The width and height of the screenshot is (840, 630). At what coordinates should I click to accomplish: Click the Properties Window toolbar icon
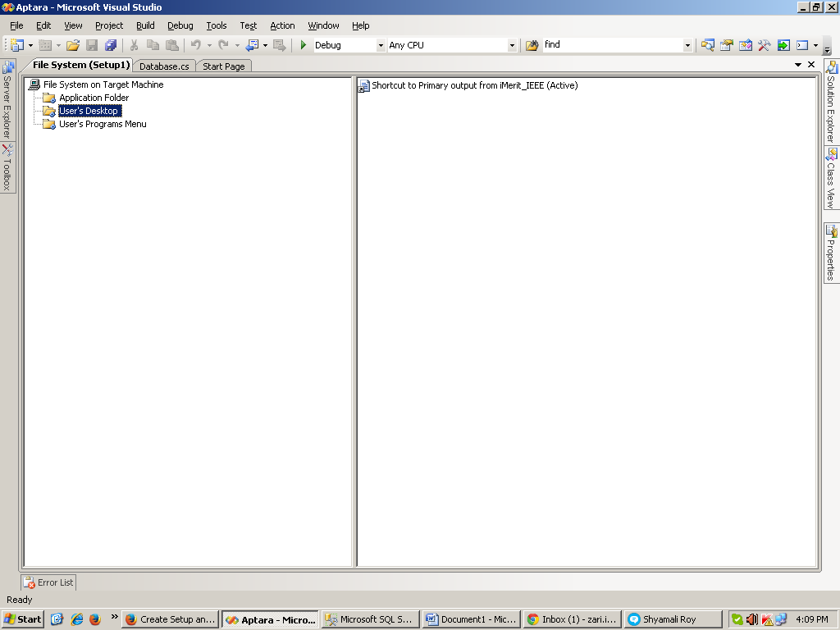click(x=727, y=46)
